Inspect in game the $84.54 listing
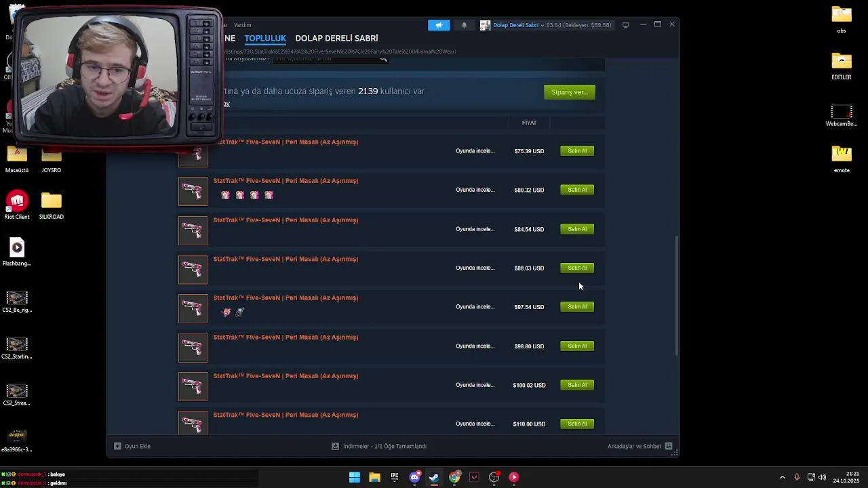 (x=475, y=229)
